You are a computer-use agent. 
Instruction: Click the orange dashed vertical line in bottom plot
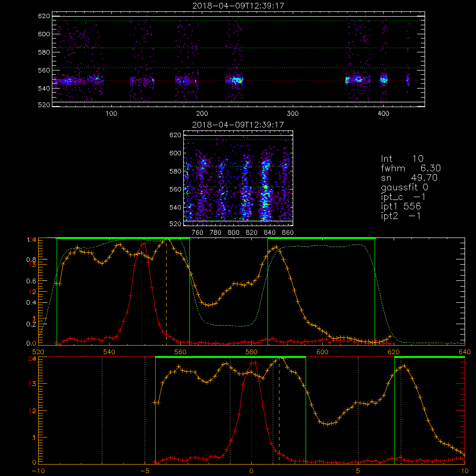pos(279,410)
